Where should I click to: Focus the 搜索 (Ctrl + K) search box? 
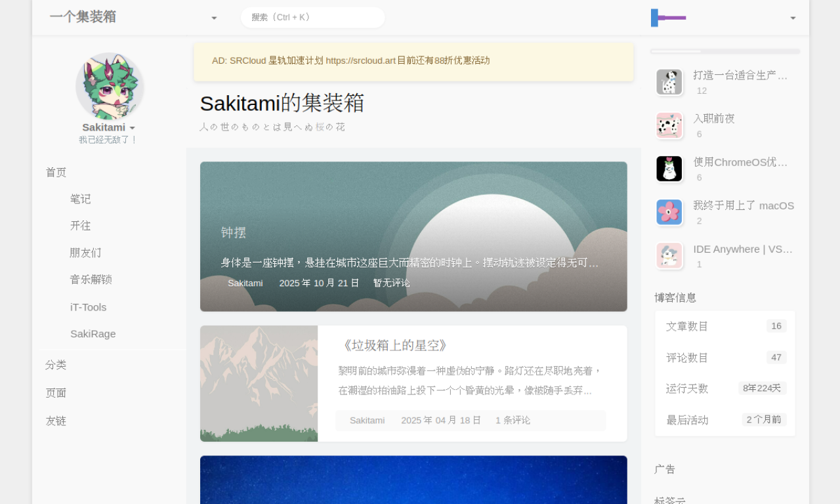click(x=312, y=18)
